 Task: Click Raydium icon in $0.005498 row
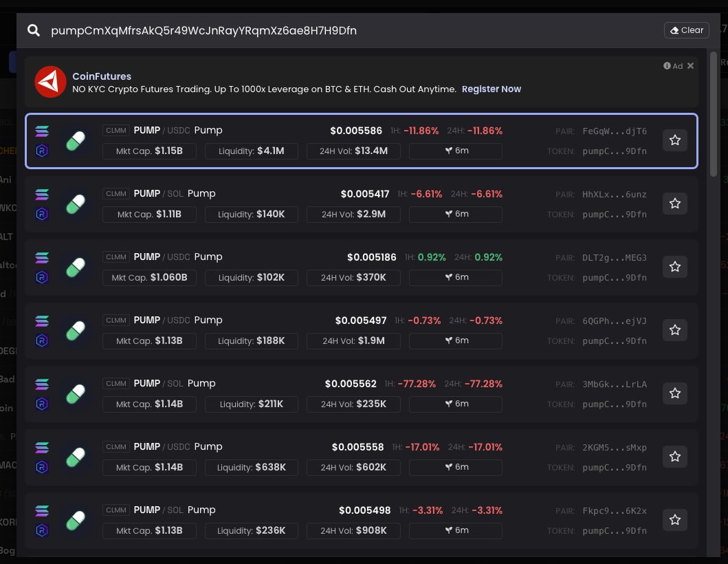42,530
